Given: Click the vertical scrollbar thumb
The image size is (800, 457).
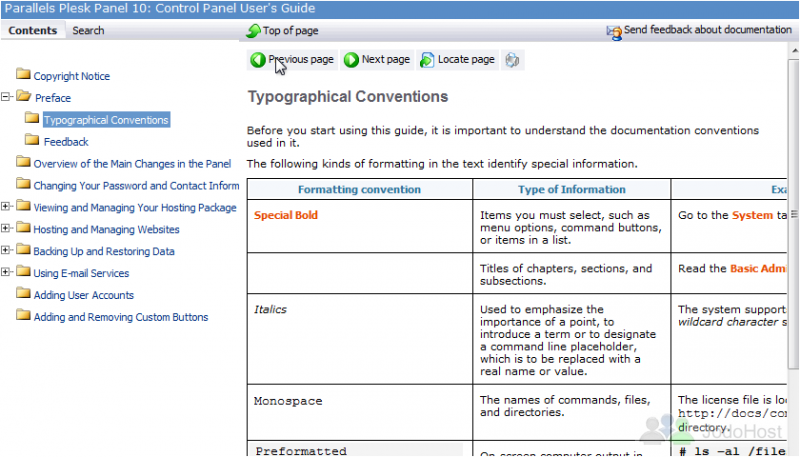Looking at the screenshot, I should [794, 214].
